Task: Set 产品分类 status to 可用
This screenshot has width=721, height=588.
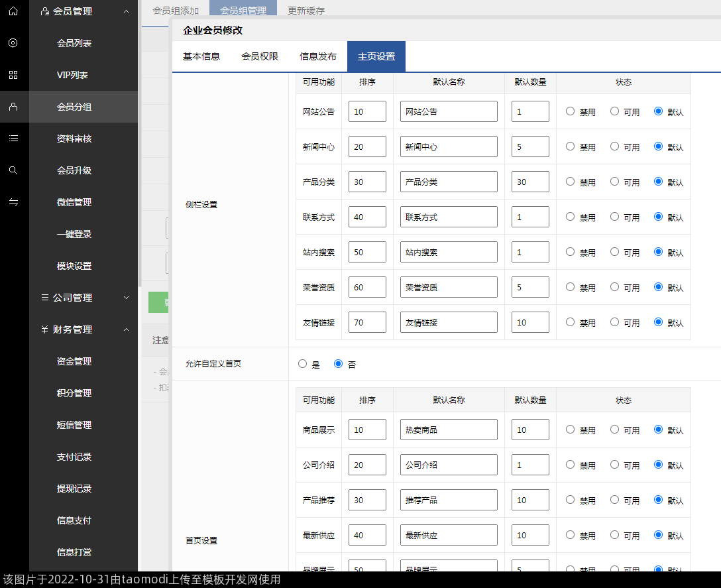Action: point(614,182)
